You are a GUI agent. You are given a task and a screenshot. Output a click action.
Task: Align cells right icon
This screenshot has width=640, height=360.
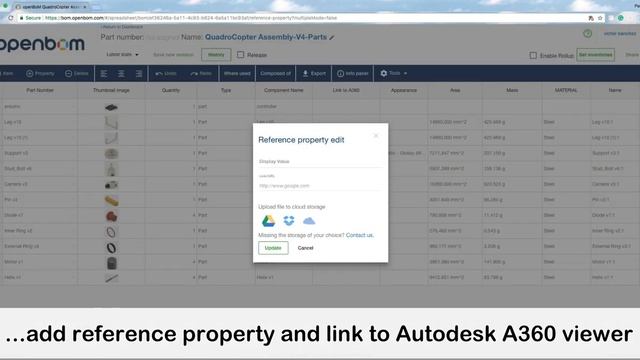point(139,73)
